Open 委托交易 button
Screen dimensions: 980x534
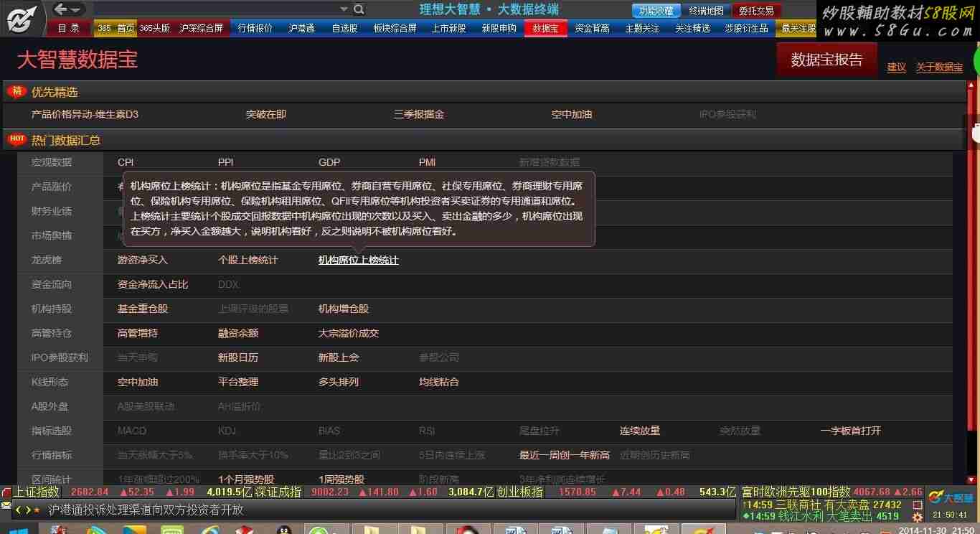[757, 10]
